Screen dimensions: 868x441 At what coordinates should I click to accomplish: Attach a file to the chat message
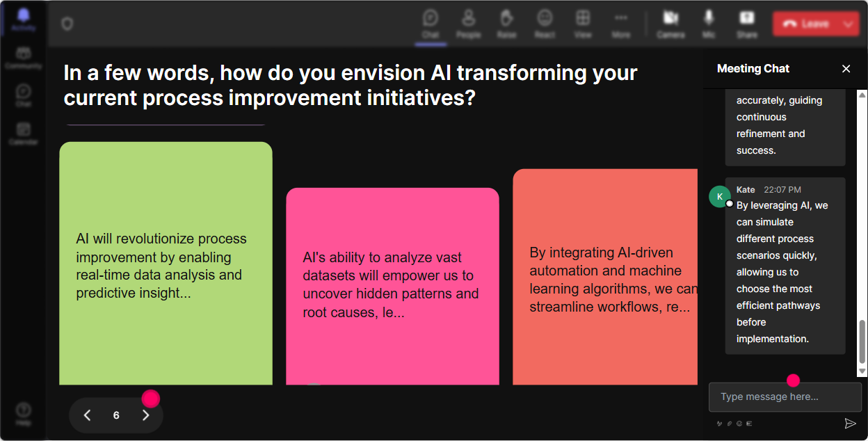(x=730, y=424)
